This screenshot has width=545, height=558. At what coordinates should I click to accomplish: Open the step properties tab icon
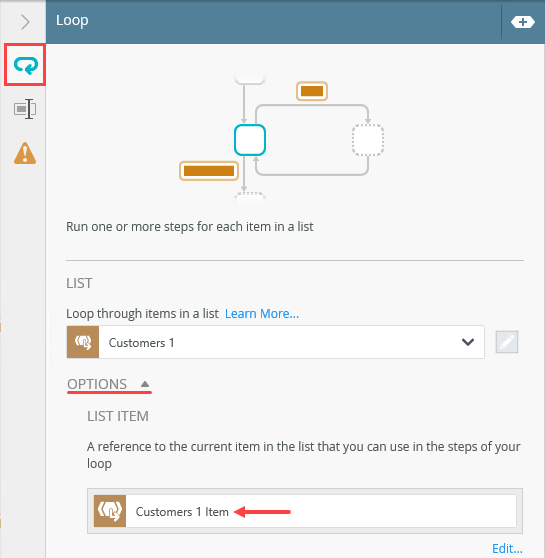25,109
